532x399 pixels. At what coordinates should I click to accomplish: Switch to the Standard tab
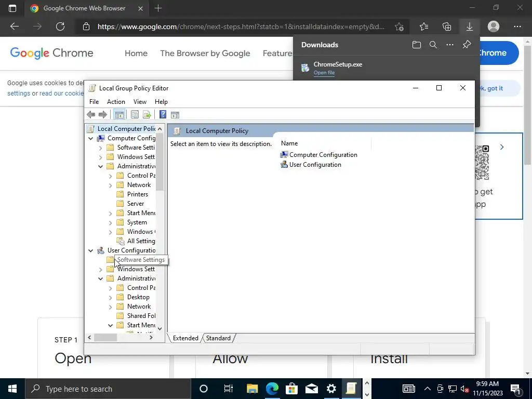coord(218,338)
